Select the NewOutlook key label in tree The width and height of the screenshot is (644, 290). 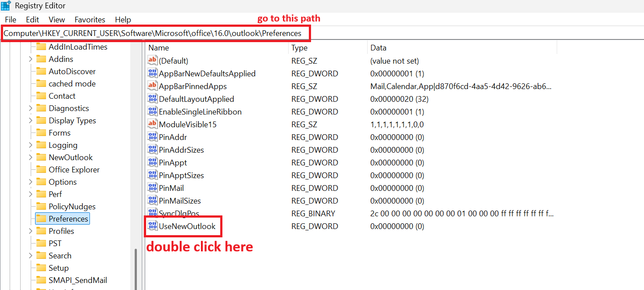(71, 157)
